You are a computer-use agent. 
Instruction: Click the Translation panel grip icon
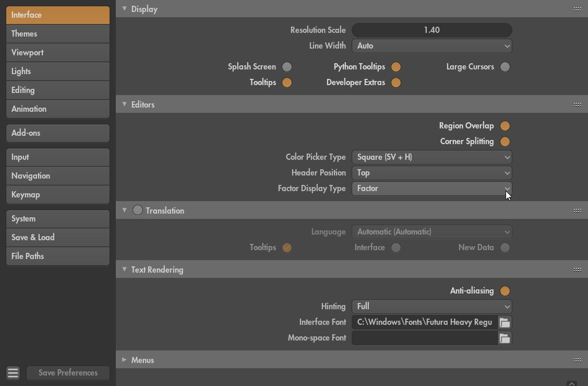(x=577, y=210)
